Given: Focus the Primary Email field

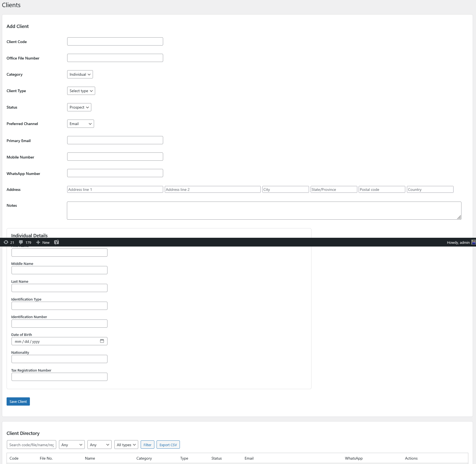Looking at the screenshot, I should point(115,140).
